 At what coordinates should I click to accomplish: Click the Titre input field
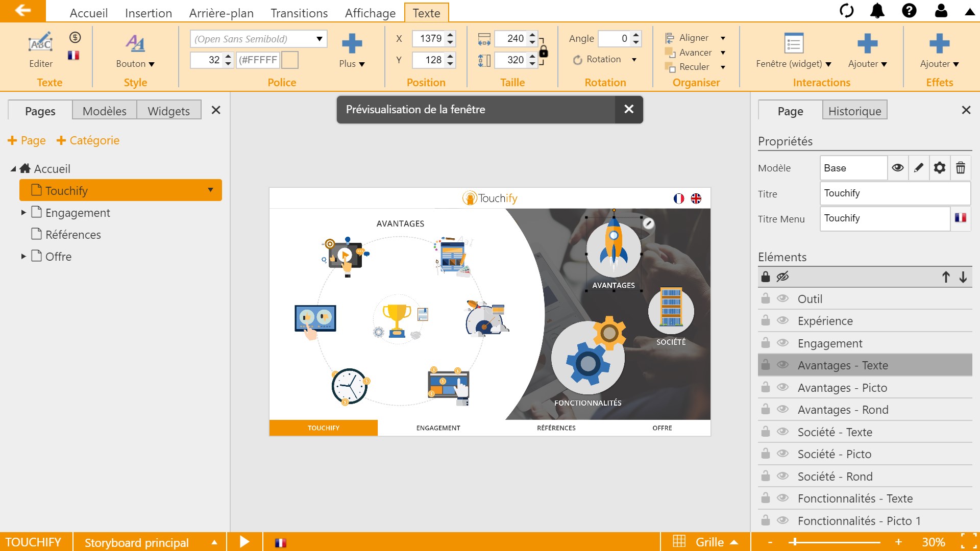coord(895,193)
